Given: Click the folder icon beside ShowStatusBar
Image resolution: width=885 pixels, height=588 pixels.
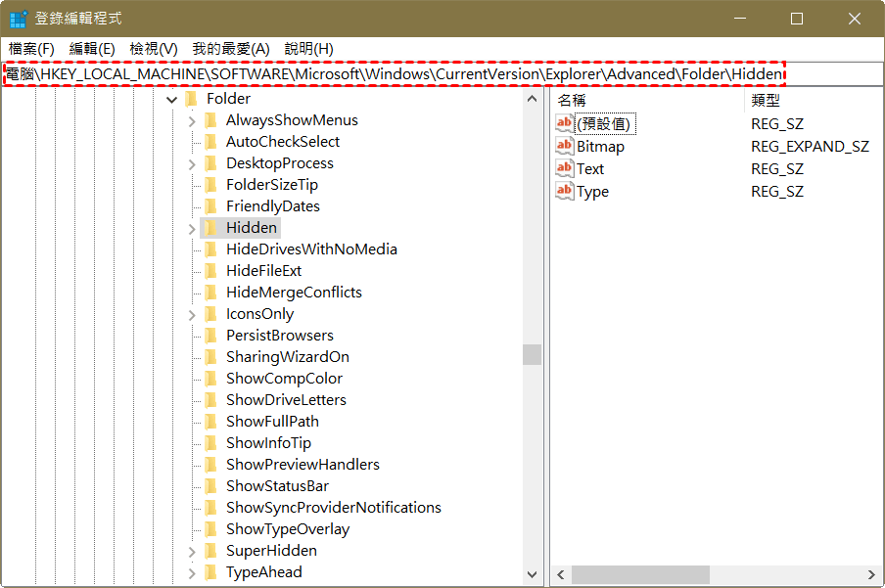Looking at the screenshot, I should tap(210, 486).
